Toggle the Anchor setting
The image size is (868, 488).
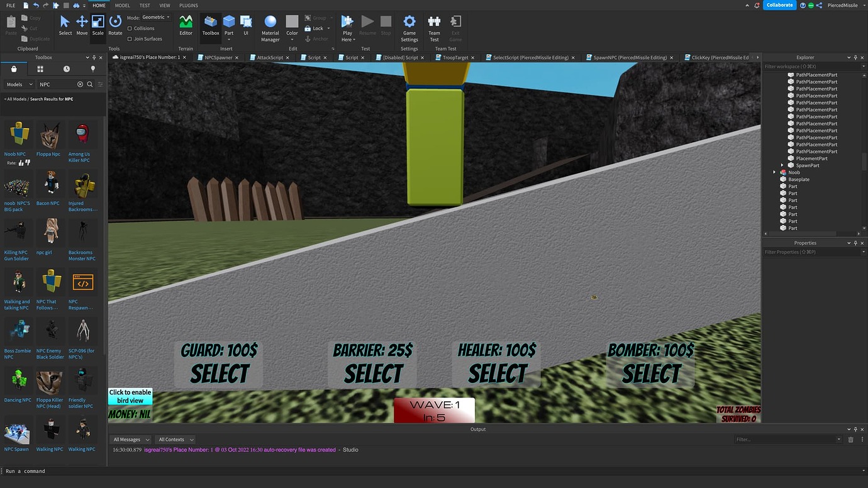(x=316, y=38)
